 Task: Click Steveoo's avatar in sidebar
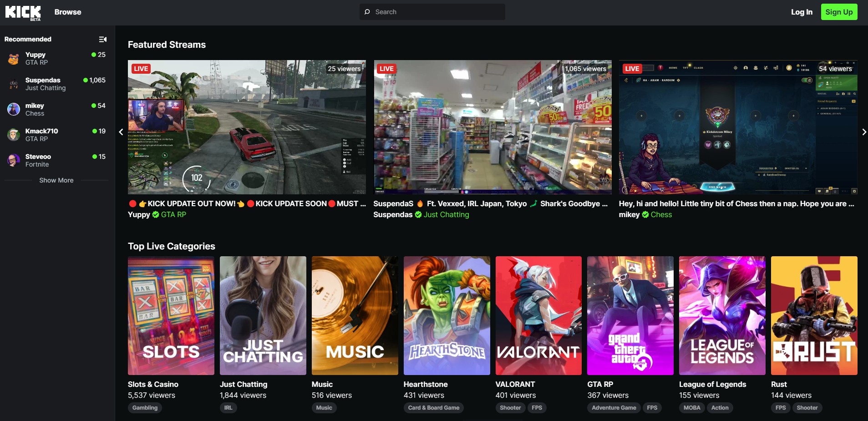(14, 161)
